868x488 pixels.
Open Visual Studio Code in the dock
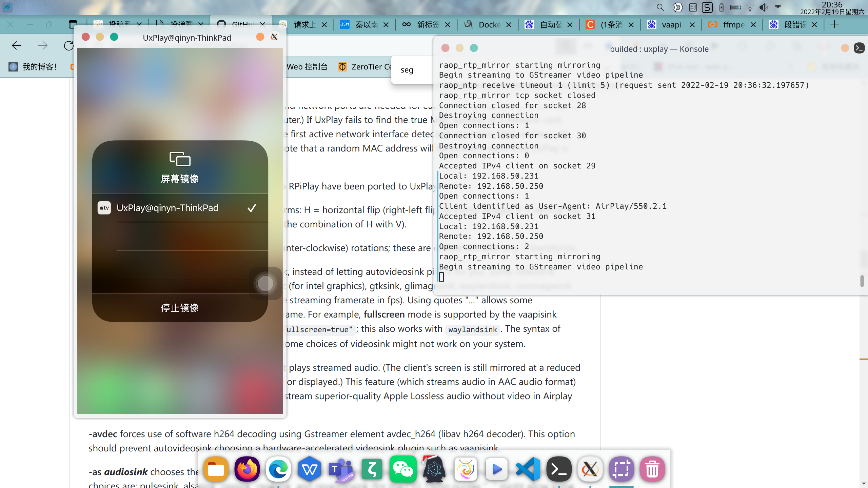(528, 469)
